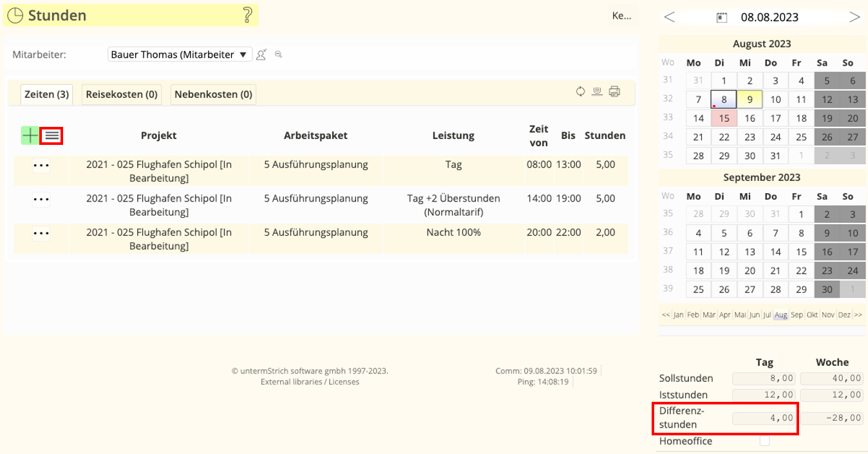Select the Sep month link below calendar
868x454 pixels.
click(797, 315)
